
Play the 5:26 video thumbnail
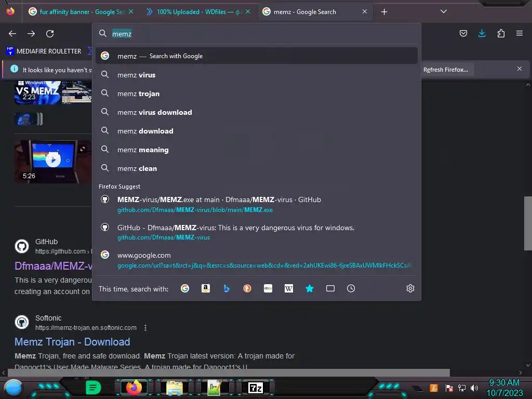(x=53, y=162)
